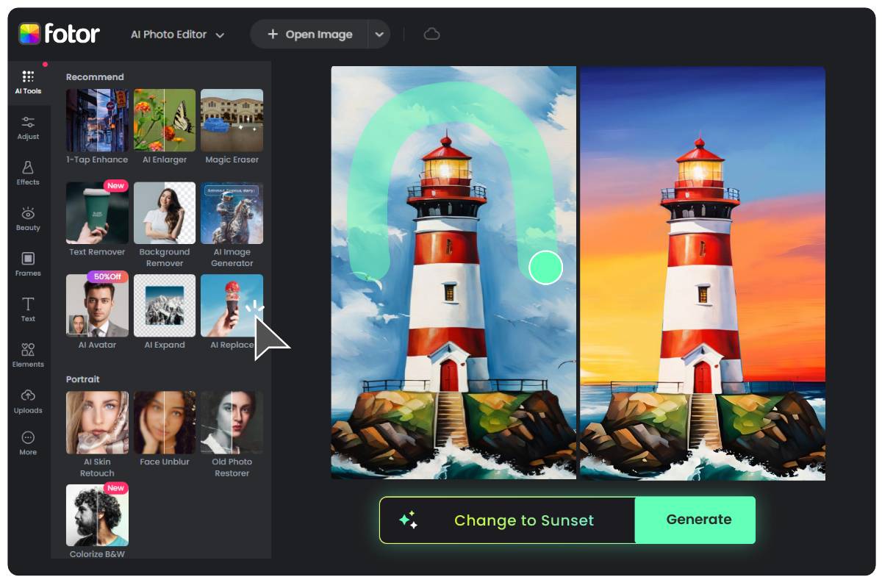Open the Open Image dropdown arrow
This screenshot has width=882, height=588.
(x=379, y=34)
